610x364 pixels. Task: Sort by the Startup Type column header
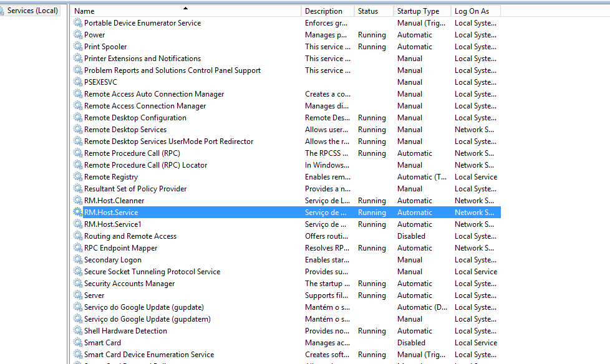point(422,11)
